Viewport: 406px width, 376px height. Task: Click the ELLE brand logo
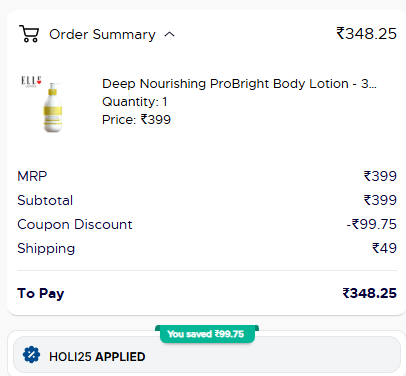tap(31, 81)
